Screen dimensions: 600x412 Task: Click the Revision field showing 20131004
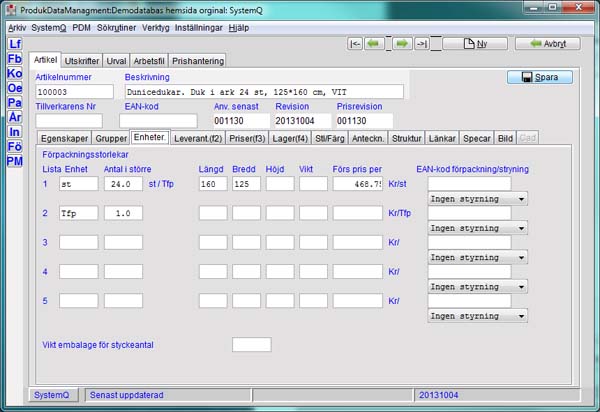pyautogui.click(x=303, y=121)
